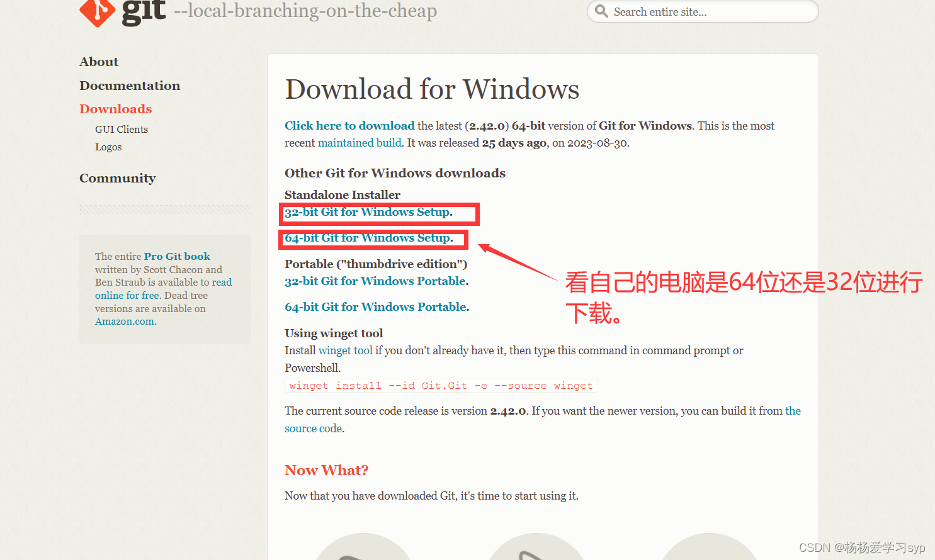
Task: Click the winget install command text
Action: [441, 386]
